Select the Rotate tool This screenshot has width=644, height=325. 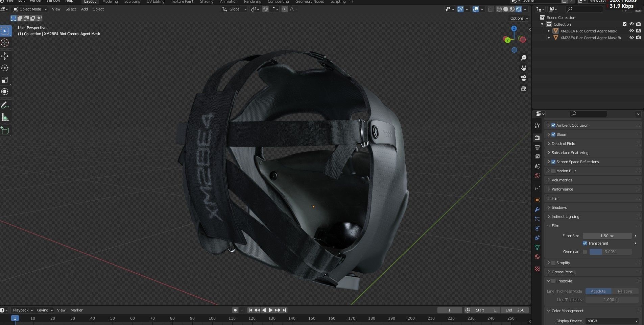coord(5,68)
